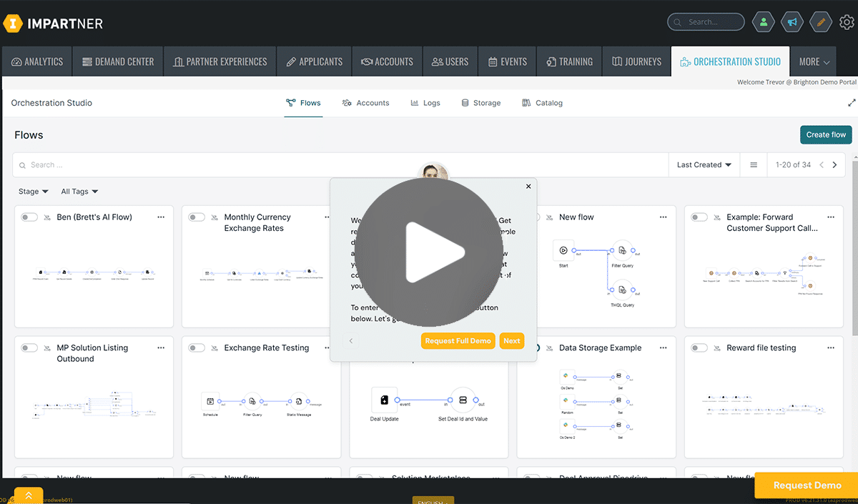This screenshot has height=504, width=858.
Task: Open options menu for Reward file testing
Action: (830, 348)
